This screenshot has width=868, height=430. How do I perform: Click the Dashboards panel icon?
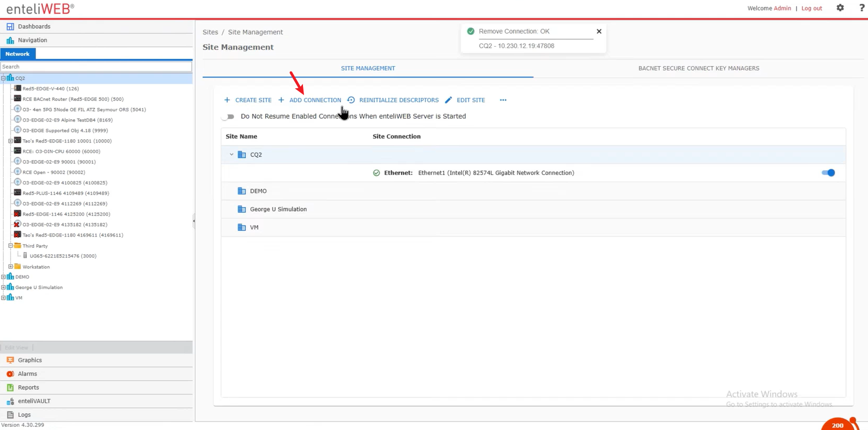pyautogui.click(x=10, y=26)
